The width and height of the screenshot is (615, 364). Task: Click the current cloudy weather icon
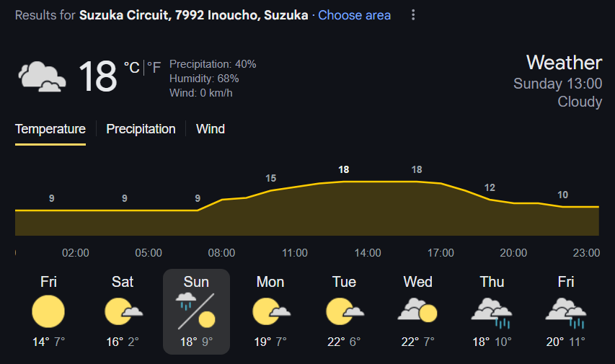42,76
